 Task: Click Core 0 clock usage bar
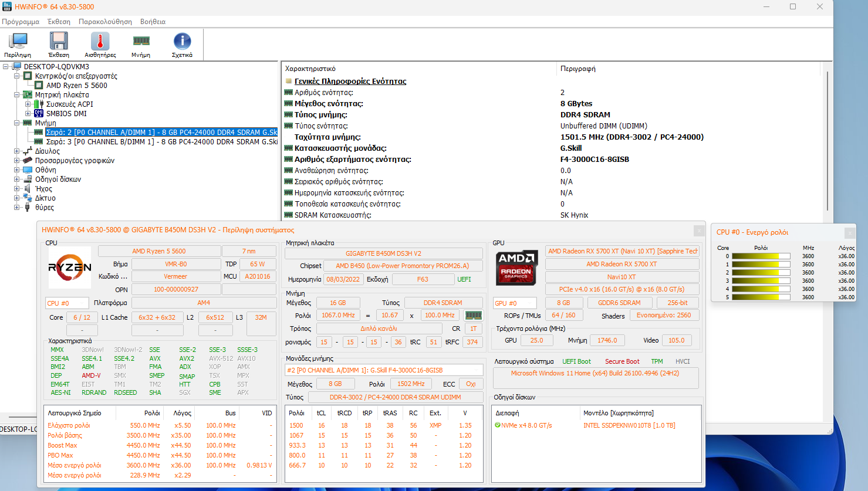(761, 256)
